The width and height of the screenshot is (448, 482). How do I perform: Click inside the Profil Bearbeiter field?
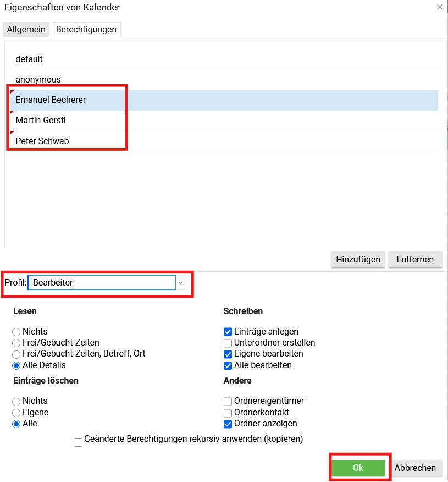pyautogui.click(x=102, y=283)
